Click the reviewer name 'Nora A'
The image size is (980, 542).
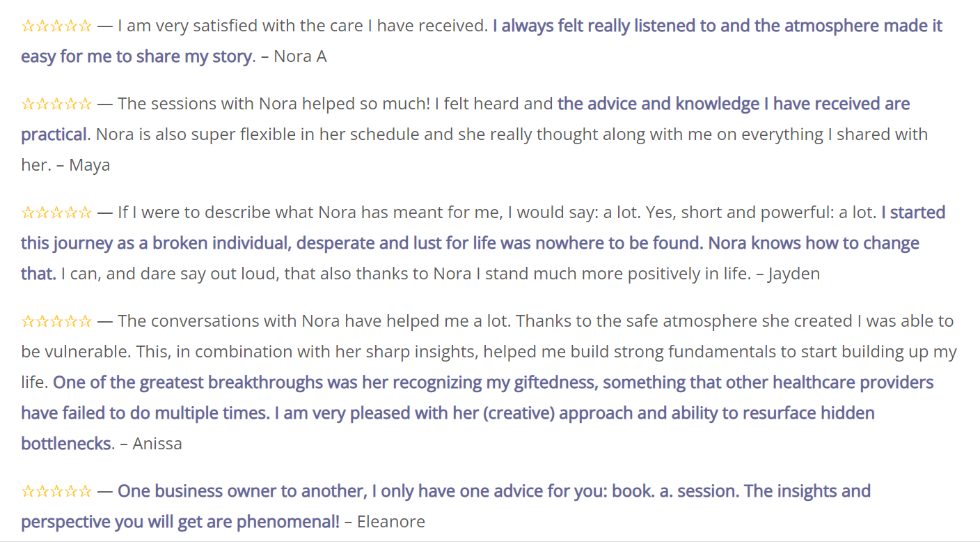[300, 56]
